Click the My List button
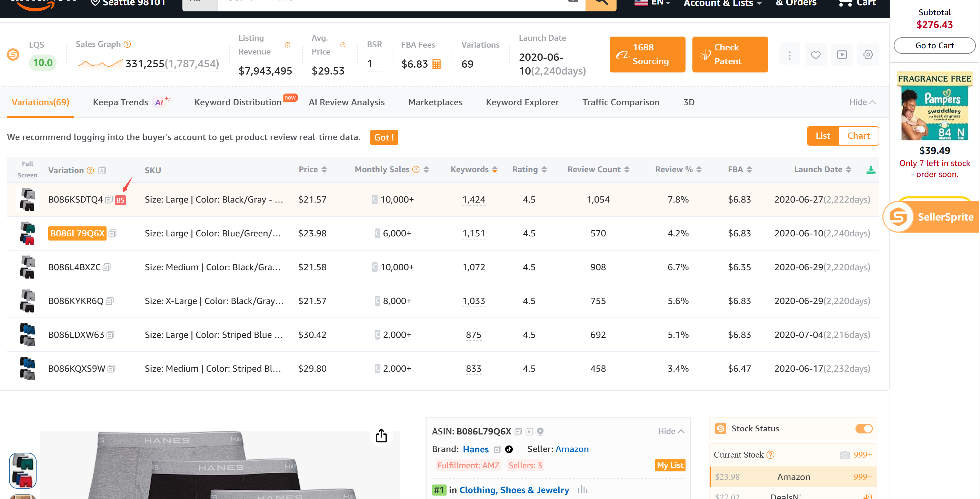The height and width of the screenshot is (499, 980). point(670,465)
